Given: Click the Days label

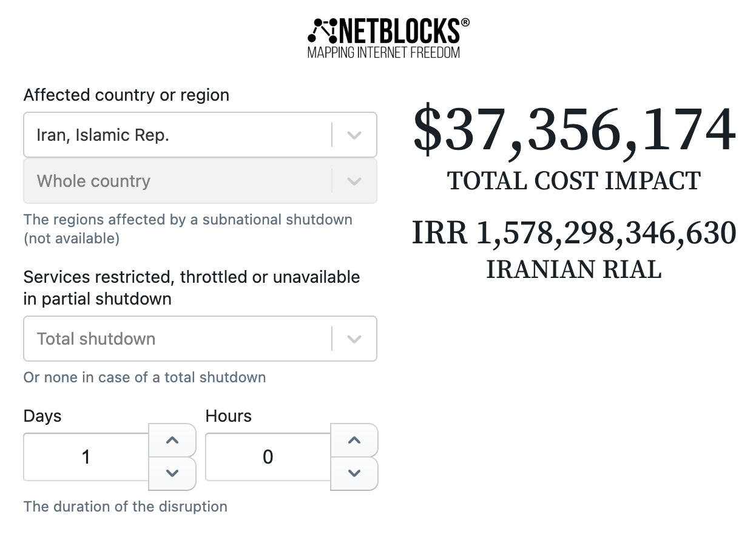Looking at the screenshot, I should point(42,416).
